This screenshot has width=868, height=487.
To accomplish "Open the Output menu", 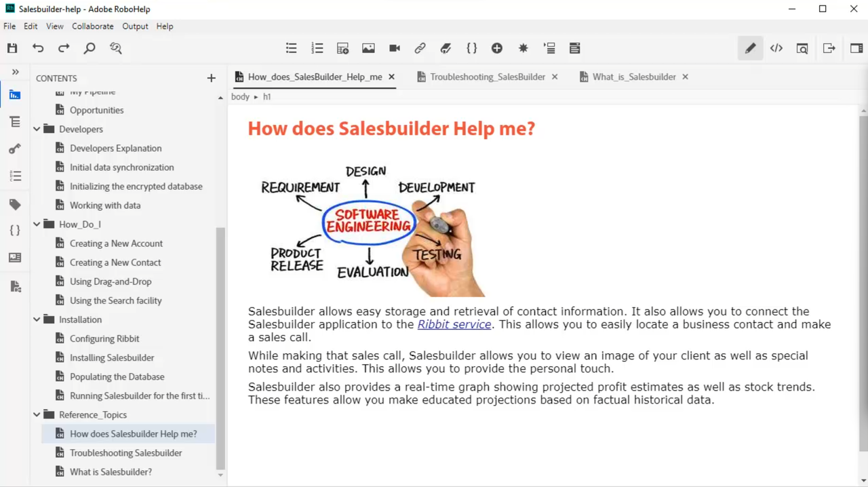I will [135, 26].
